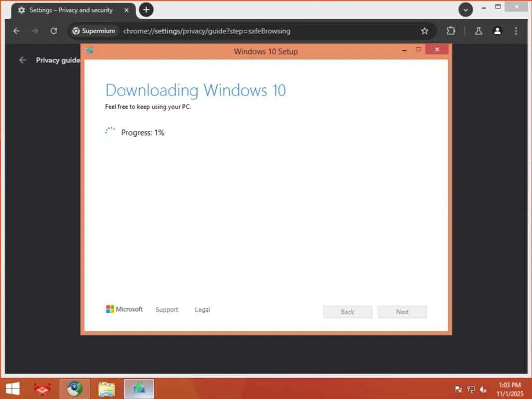Click 'Feel free to keep using your PC.' text

click(x=148, y=107)
